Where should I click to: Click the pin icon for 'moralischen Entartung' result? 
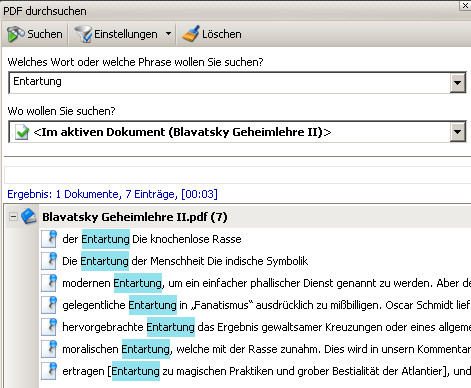pos(49,349)
